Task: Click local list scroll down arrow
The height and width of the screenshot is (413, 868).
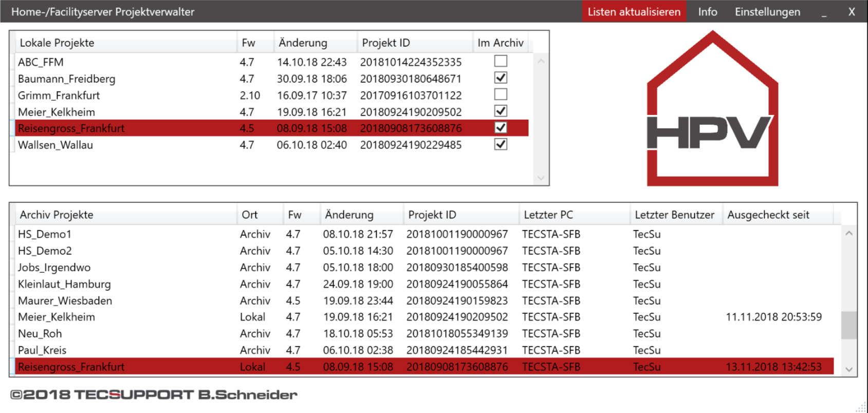Action: point(541,178)
